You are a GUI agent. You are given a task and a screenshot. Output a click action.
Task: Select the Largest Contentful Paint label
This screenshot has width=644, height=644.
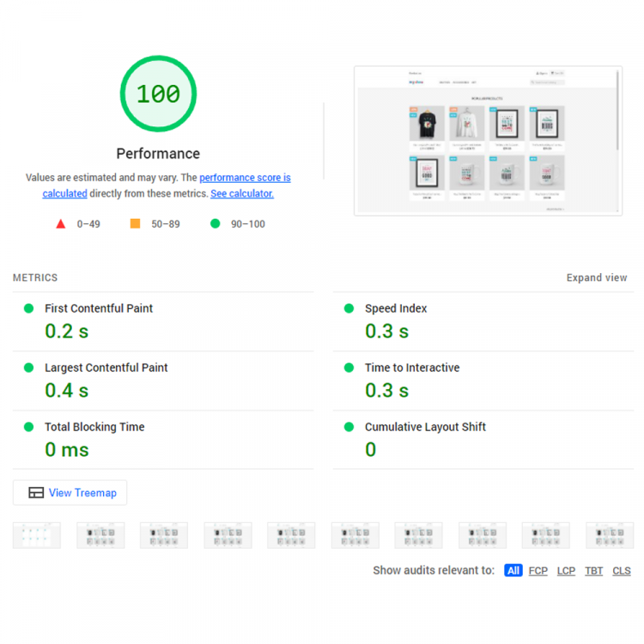tap(106, 368)
